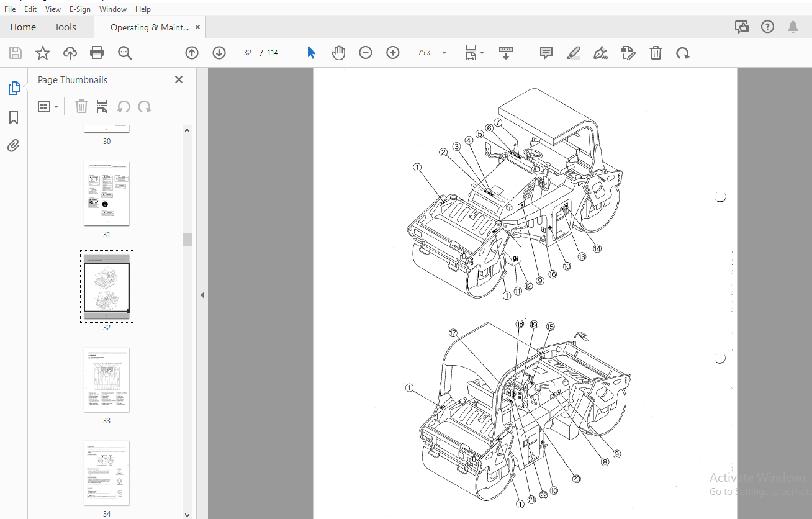This screenshot has height=519, width=812.
Task: Rotate the page using the toolbar rotate icon
Action: pos(683,53)
